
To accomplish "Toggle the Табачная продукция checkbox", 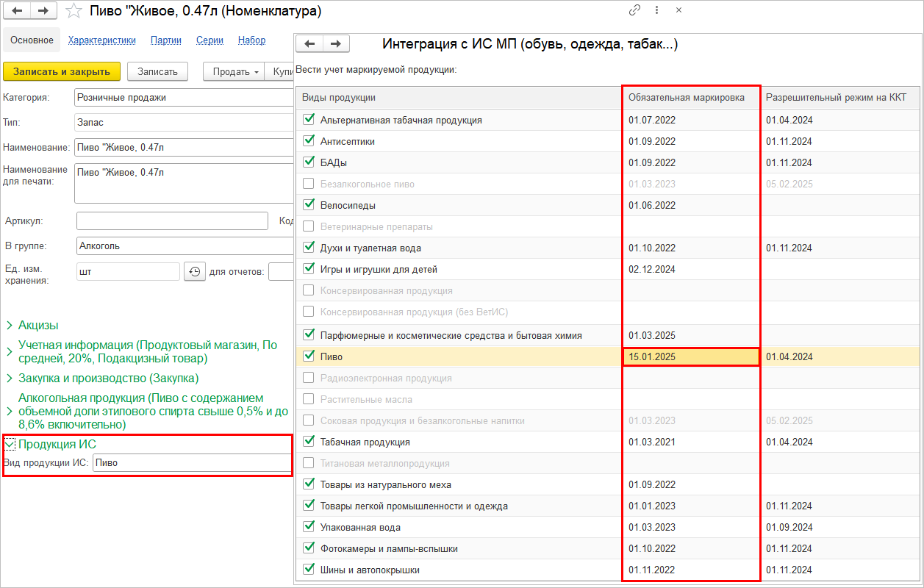I will point(309,442).
